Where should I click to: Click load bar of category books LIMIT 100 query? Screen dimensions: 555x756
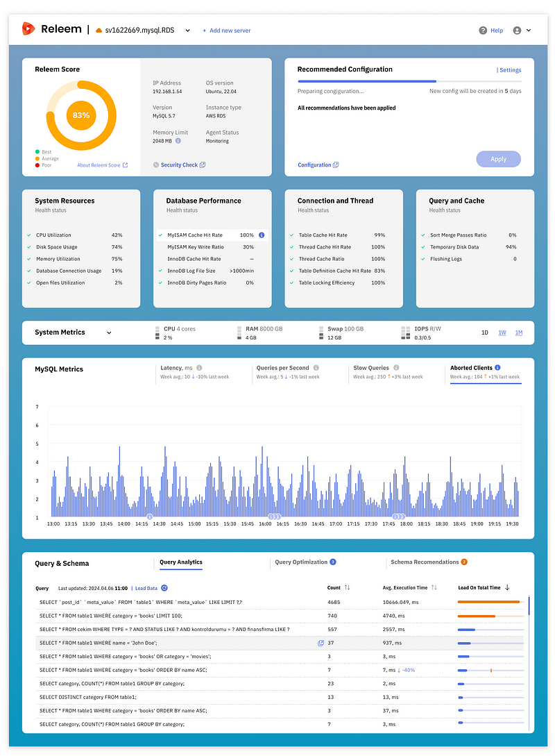pyautogui.click(x=490, y=616)
